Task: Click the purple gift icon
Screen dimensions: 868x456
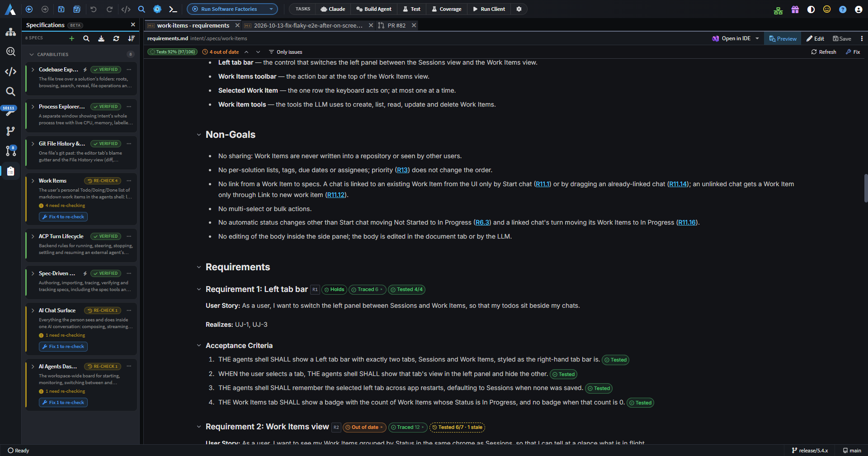Action: click(x=795, y=9)
